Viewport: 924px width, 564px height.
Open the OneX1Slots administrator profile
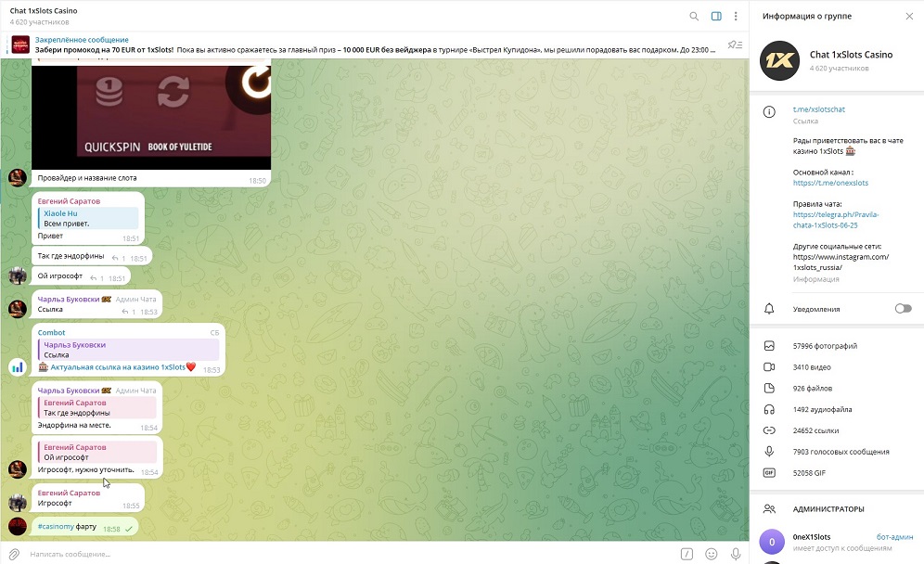pos(837,542)
